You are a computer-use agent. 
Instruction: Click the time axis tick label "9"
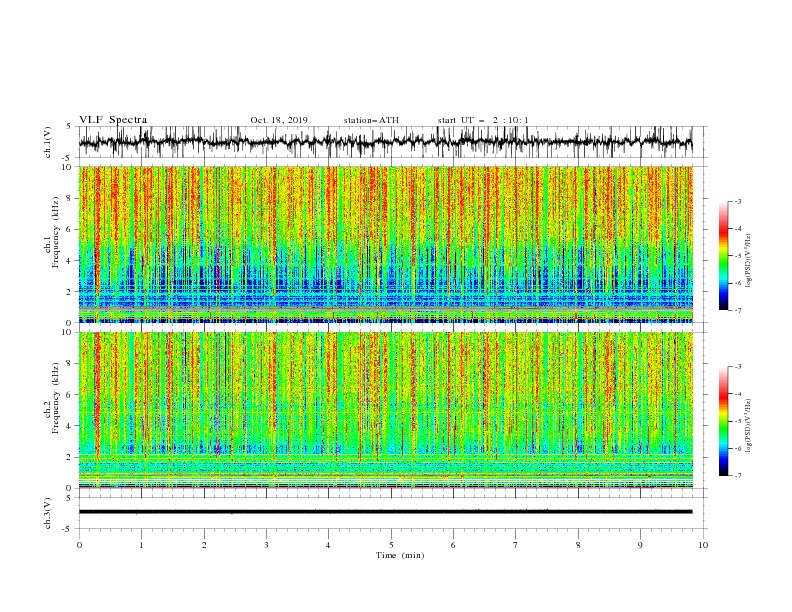tap(640, 545)
